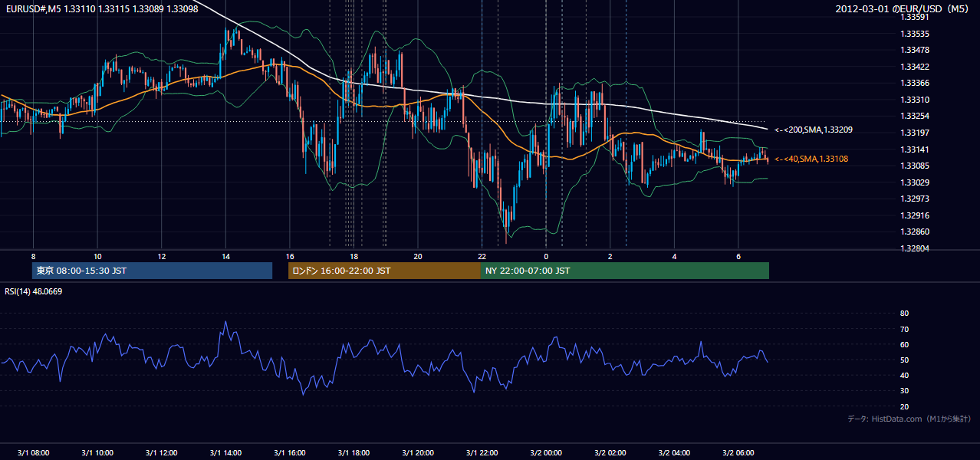Viewport: 980px width, 460px height.
Task: Click the 3/1 08:00 date label
Action: [x=33, y=452]
